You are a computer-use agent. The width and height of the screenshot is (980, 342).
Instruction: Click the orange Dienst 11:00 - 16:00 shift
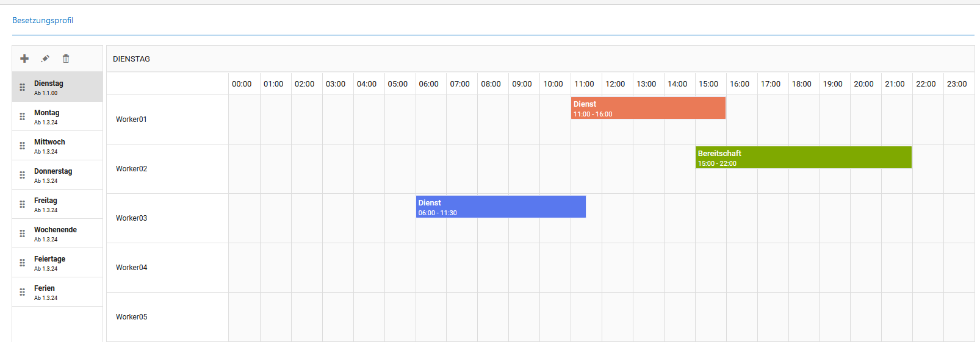point(648,108)
